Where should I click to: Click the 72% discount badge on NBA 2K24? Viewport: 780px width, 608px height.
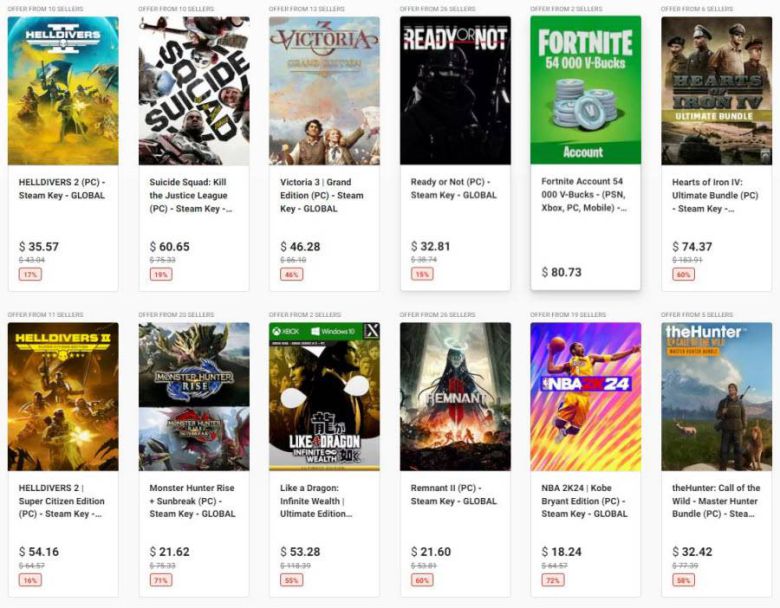[x=553, y=580]
